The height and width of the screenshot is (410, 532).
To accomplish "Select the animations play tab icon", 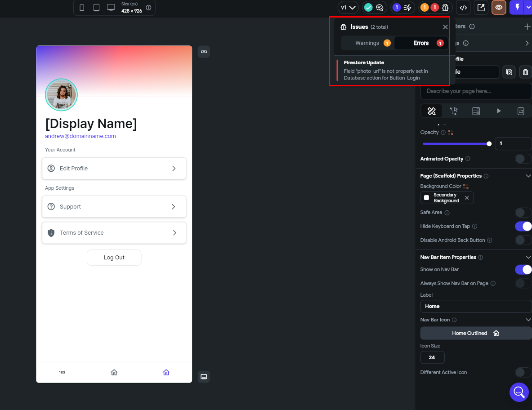I will click(498, 111).
